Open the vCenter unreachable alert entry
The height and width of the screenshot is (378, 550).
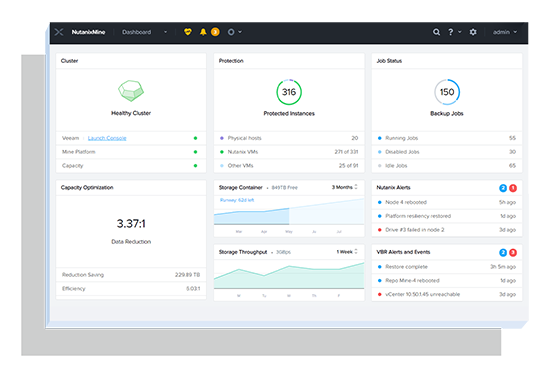[447, 295]
